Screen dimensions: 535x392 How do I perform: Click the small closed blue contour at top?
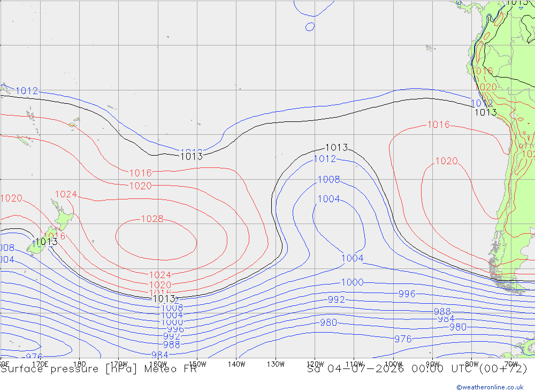[x=310, y=27]
